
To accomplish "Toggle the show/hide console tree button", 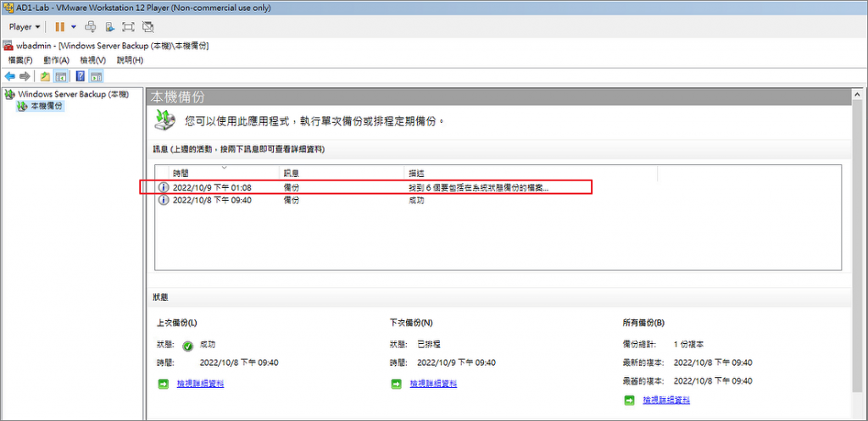I will (x=60, y=76).
